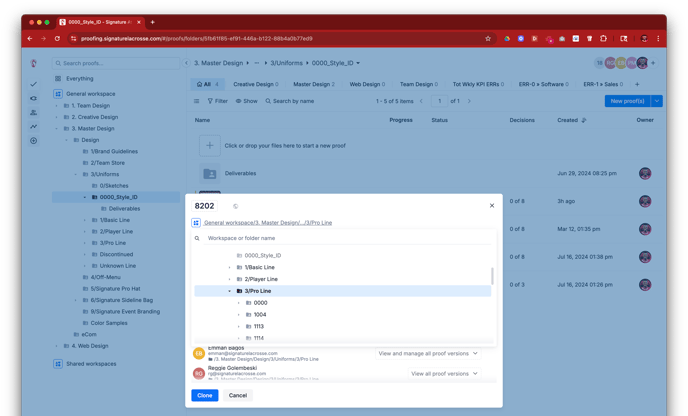The height and width of the screenshot is (416, 688).
Task: Click the folder icon of 1004
Action: pos(249,315)
